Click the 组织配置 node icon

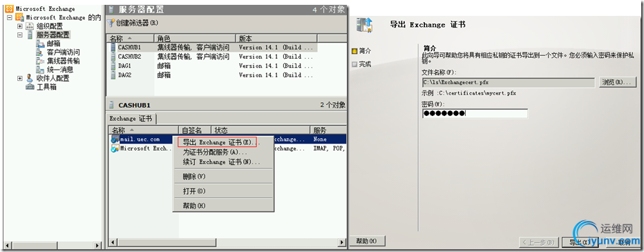click(x=30, y=26)
